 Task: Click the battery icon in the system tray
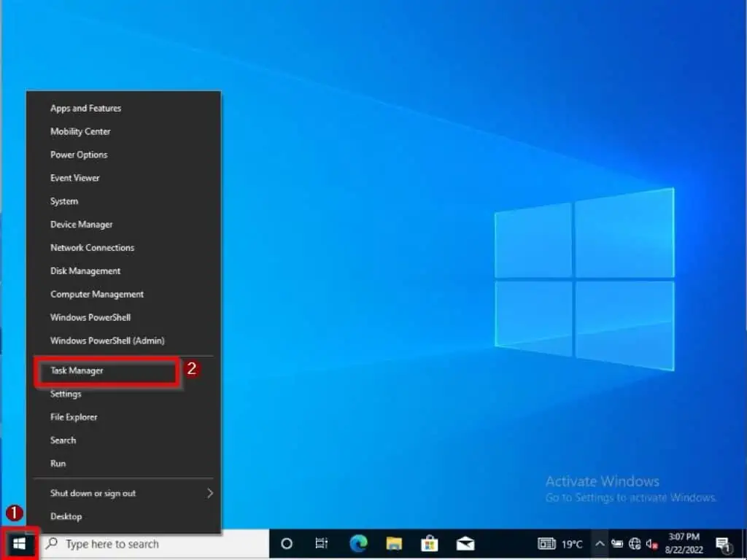[617, 543]
